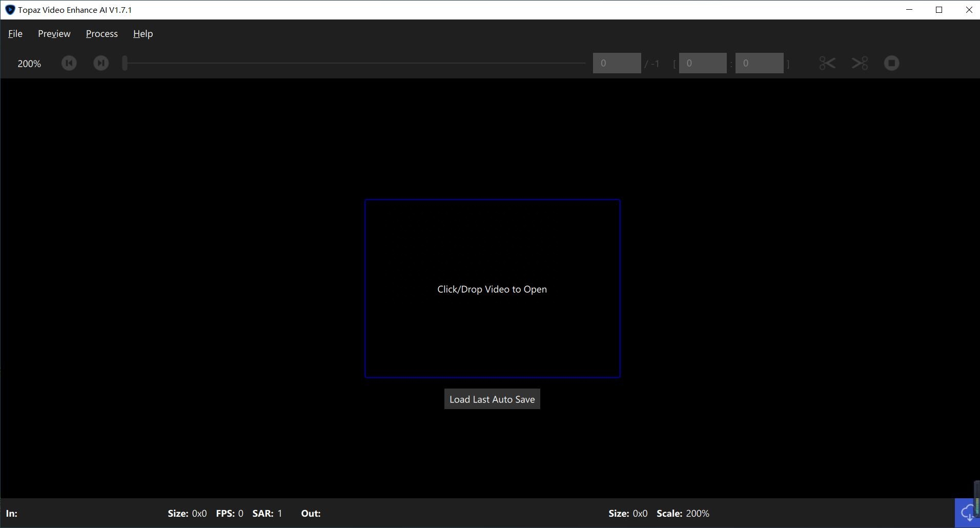The width and height of the screenshot is (980, 528).
Task: Open the Process menu
Action: point(102,34)
